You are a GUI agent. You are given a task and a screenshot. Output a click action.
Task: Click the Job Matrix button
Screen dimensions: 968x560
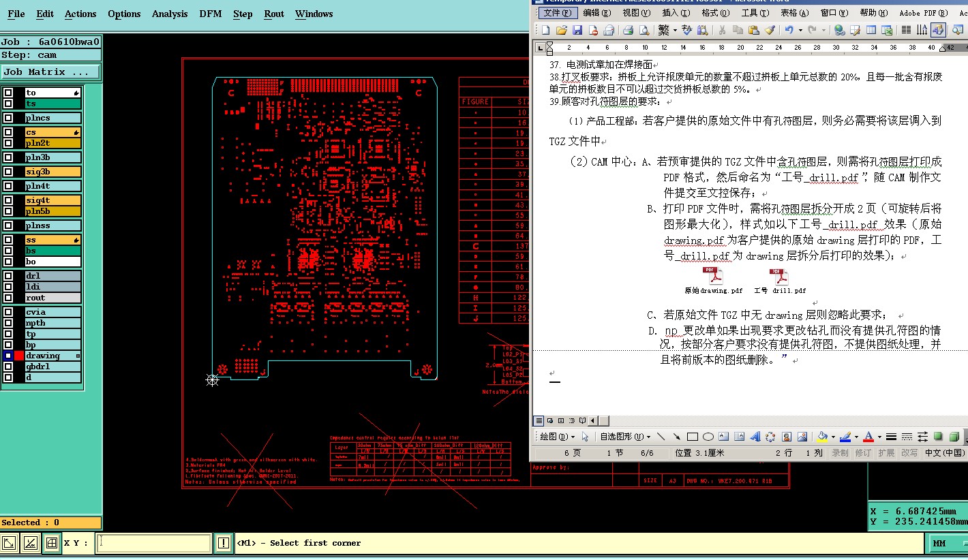click(x=50, y=72)
